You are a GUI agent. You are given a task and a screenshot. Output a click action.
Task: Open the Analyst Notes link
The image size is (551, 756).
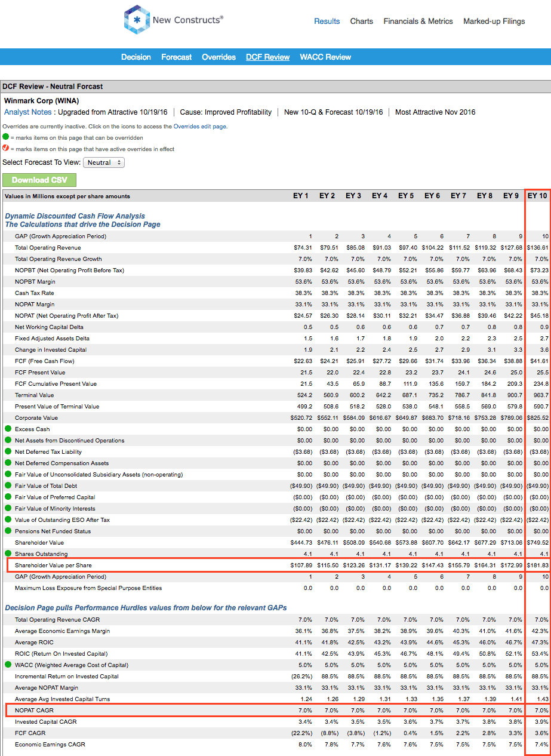[28, 112]
